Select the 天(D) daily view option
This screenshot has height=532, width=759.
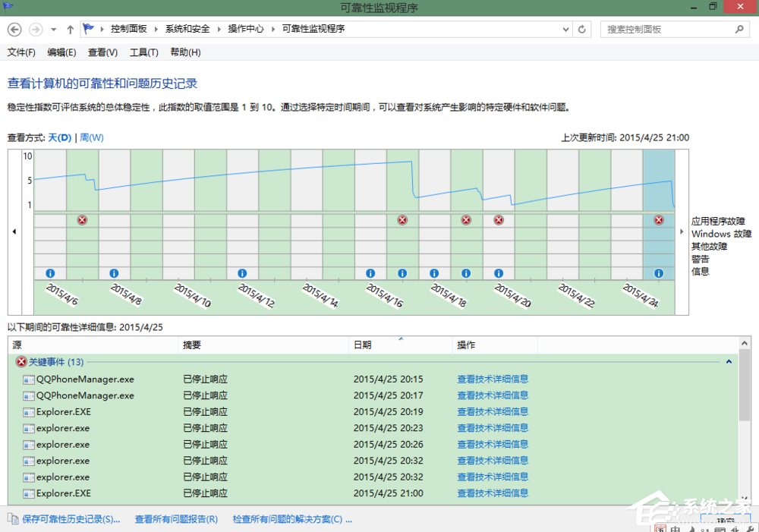click(x=59, y=138)
